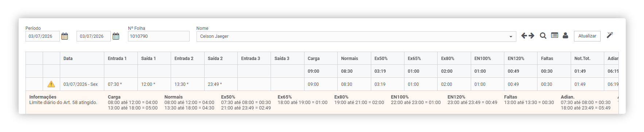Open the end date calendar picker

116,36
